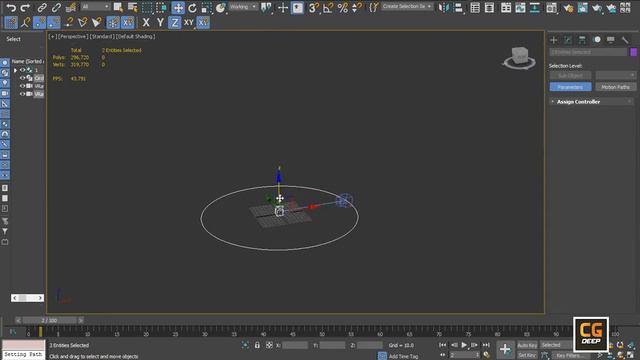
Task: Click the Play Animation button
Action: coord(464,345)
